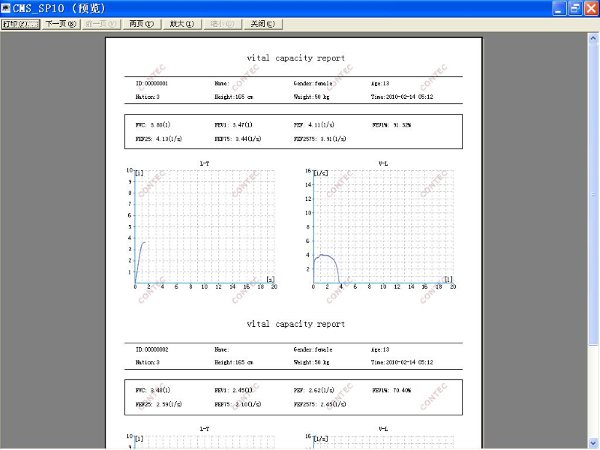Click the first vital capacity report title
The height and width of the screenshot is (450, 600).
[x=295, y=59]
